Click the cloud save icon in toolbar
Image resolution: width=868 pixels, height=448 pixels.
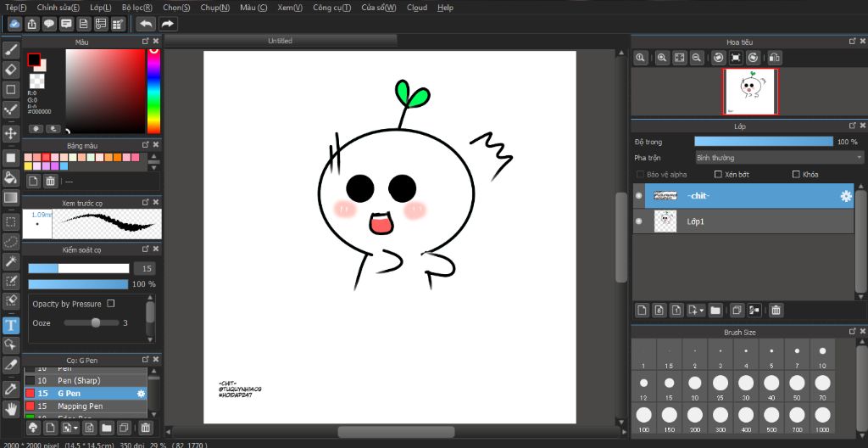15,24
